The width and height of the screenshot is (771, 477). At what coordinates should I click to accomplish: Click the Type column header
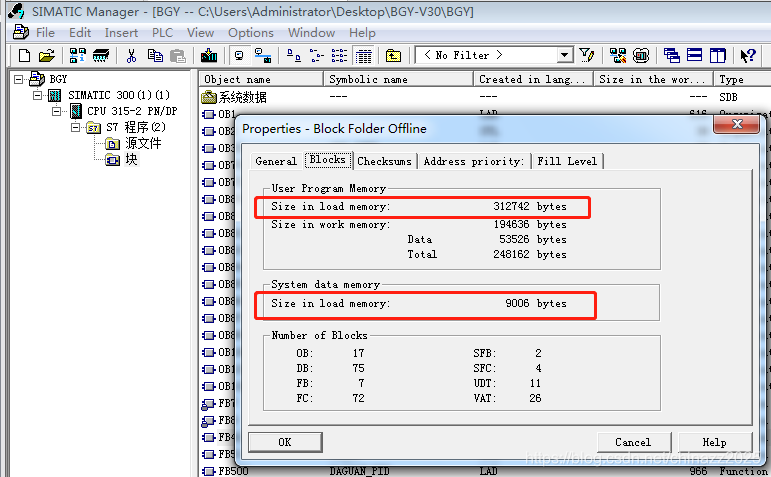(742, 79)
